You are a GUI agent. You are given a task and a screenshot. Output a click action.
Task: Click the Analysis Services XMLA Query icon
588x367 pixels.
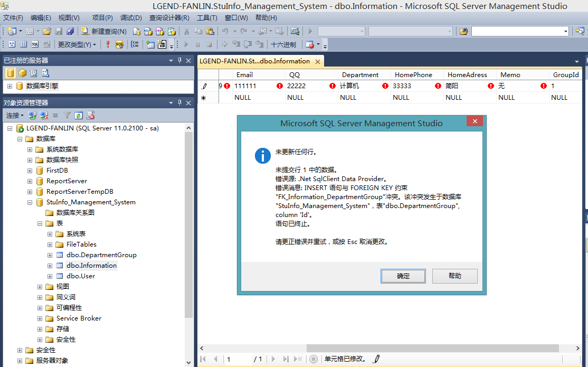[172, 31]
